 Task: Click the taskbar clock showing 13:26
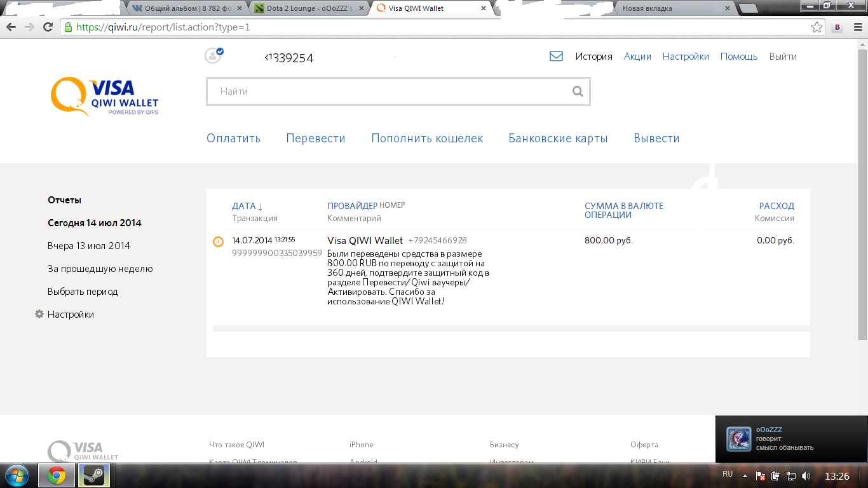click(837, 476)
